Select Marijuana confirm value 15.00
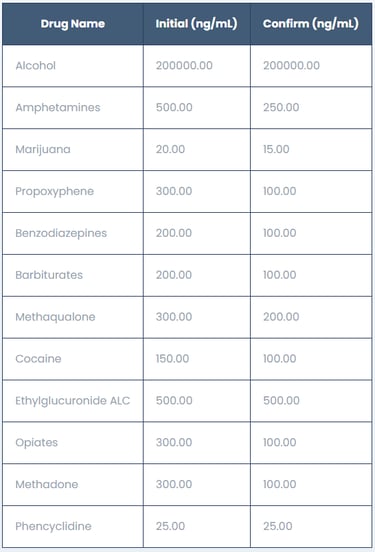The image size is (375, 552). pyautogui.click(x=276, y=149)
